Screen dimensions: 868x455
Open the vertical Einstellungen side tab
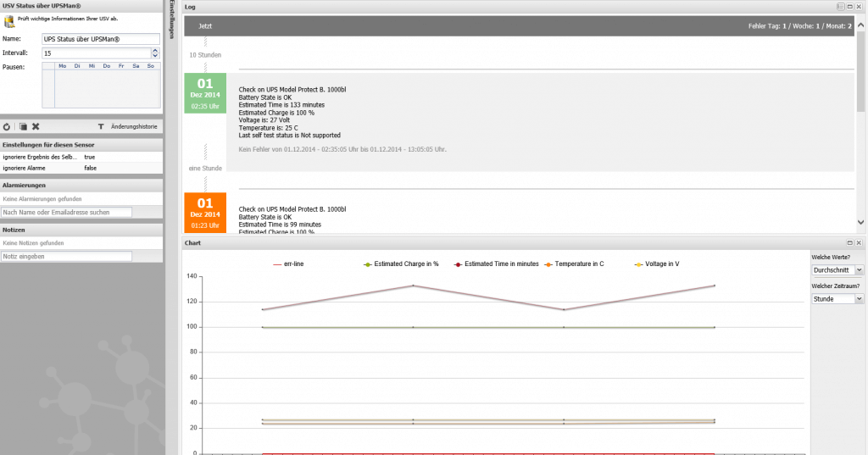pyautogui.click(x=172, y=21)
